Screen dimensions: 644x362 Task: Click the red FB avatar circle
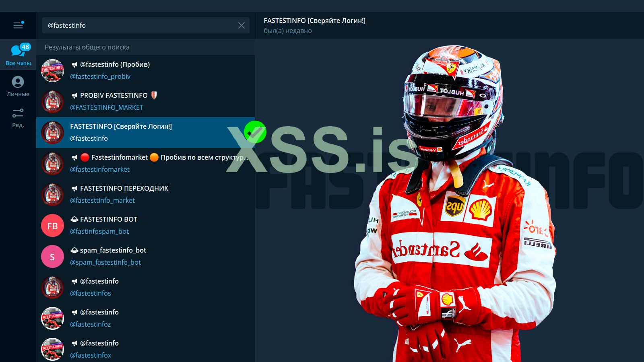pos(52,226)
